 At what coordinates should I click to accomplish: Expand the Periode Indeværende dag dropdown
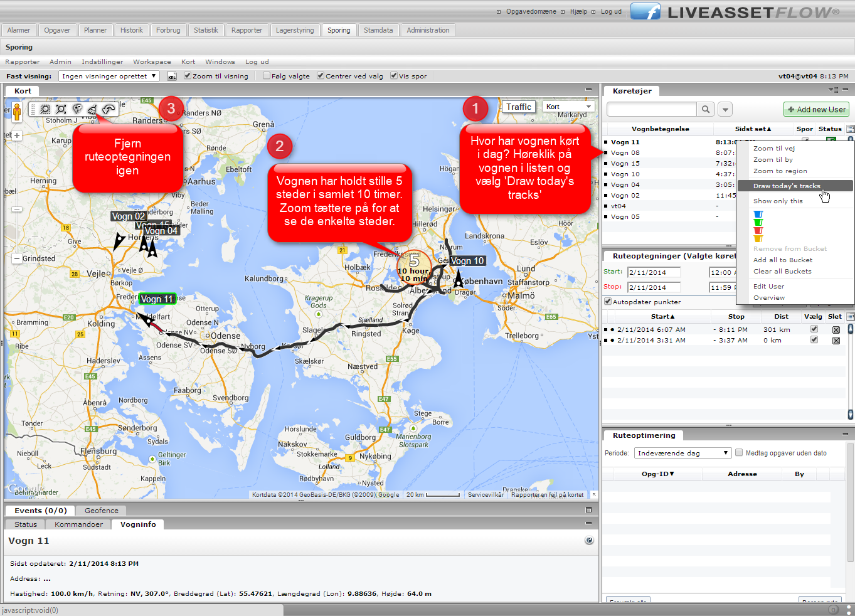point(682,453)
